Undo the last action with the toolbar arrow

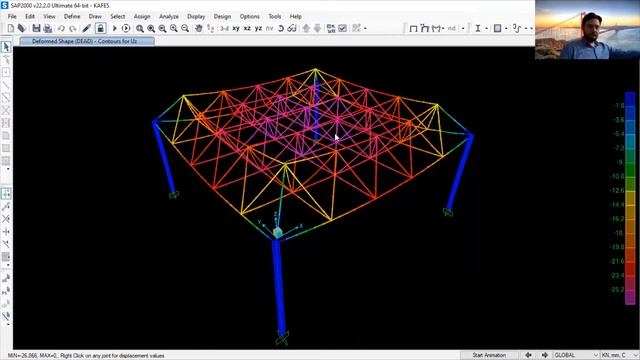tap(61, 28)
